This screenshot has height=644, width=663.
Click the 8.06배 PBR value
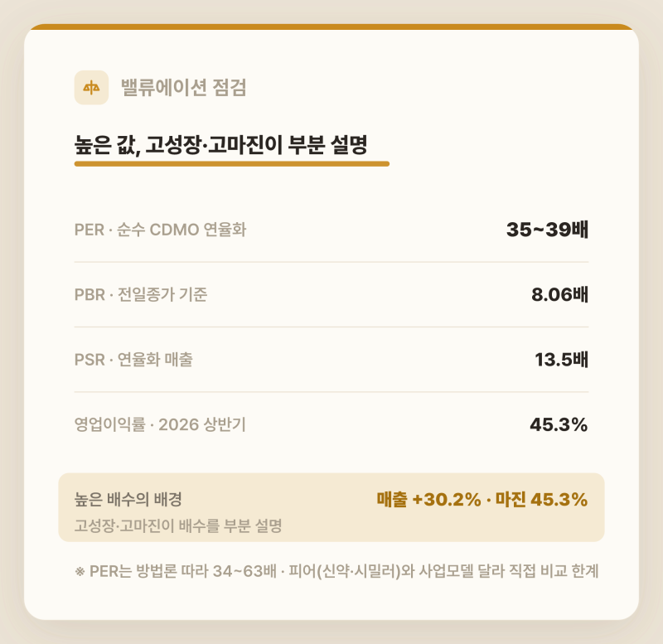pos(560,295)
